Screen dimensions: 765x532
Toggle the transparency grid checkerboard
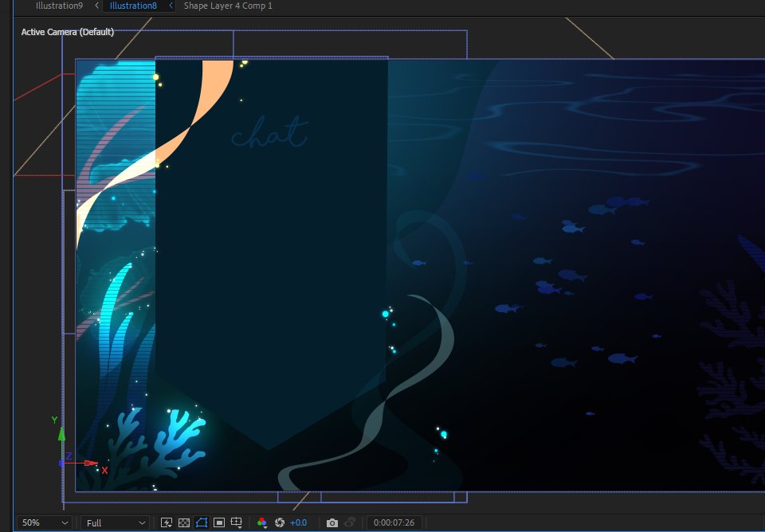[x=184, y=522]
